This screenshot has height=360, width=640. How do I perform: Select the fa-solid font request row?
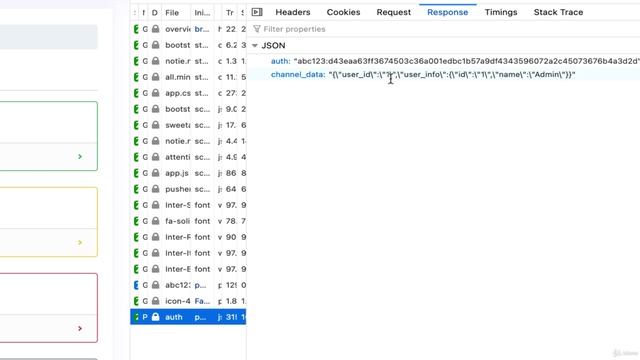pos(189,221)
